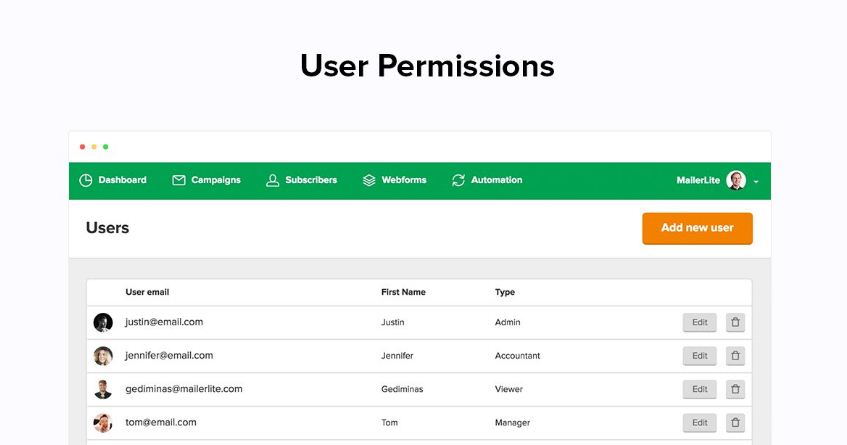Click the Automation refresh arrows icon
The height and width of the screenshot is (445, 847).
[458, 180]
